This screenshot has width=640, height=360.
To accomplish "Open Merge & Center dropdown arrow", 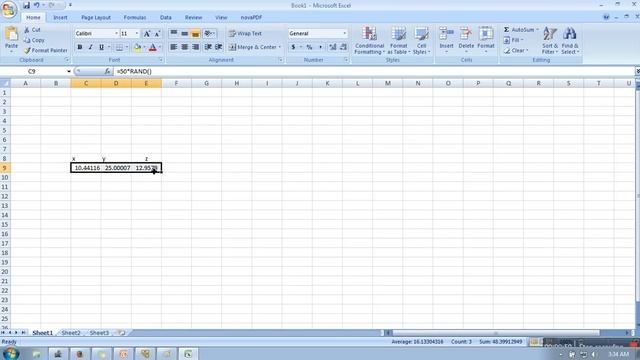I will (280, 47).
